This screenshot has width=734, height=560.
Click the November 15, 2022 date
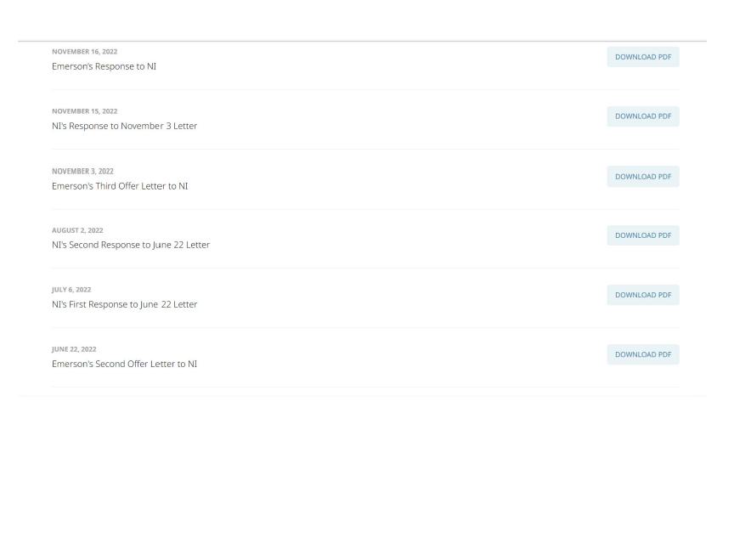click(85, 111)
